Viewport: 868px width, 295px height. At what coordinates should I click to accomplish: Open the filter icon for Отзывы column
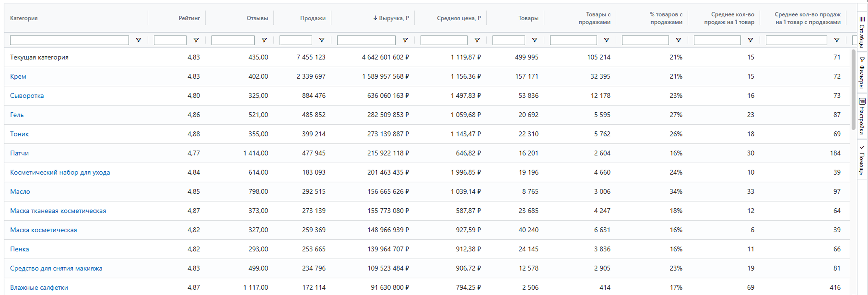pyautogui.click(x=264, y=40)
